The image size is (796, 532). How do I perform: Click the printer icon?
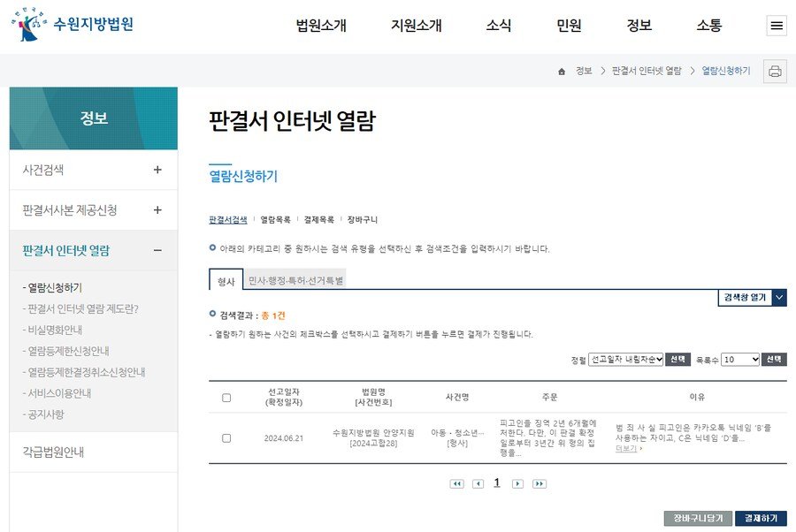click(775, 72)
